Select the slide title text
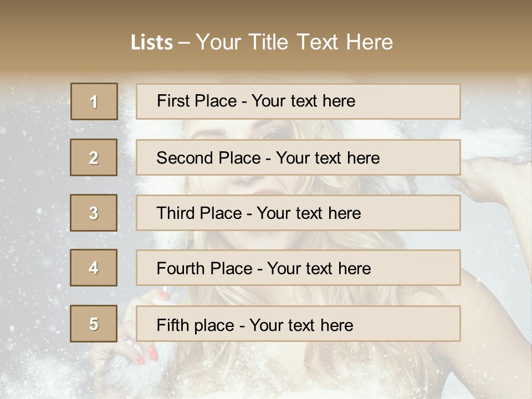 pyautogui.click(x=262, y=42)
